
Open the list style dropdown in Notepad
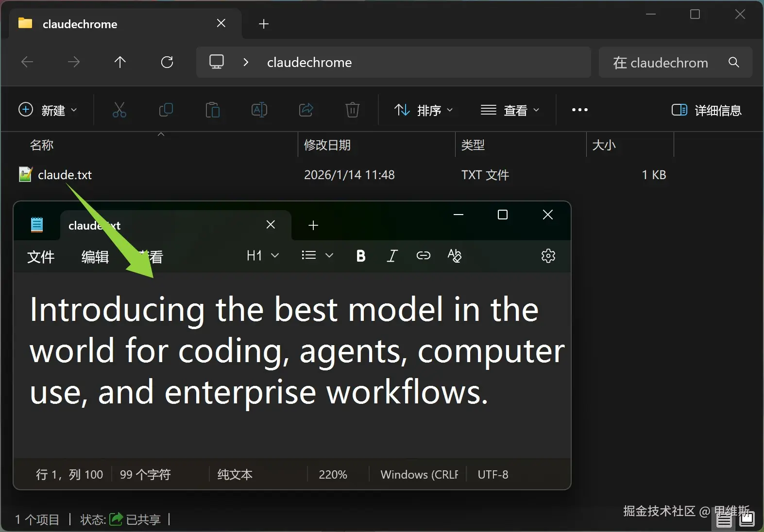pyautogui.click(x=317, y=255)
